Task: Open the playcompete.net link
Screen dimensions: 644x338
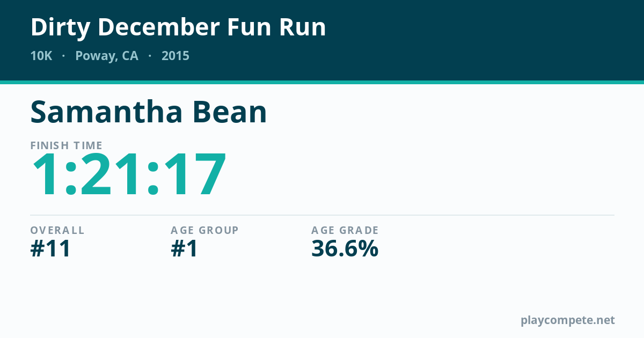Action: pyautogui.click(x=568, y=321)
